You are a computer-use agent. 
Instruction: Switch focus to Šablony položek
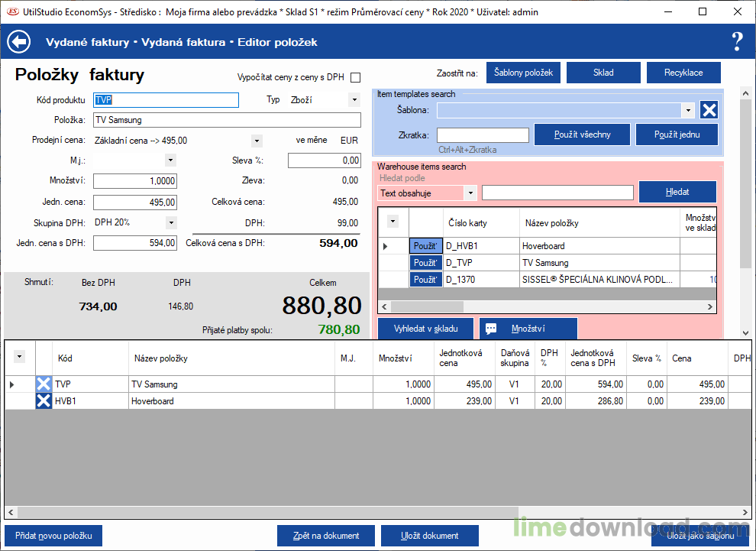point(523,73)
